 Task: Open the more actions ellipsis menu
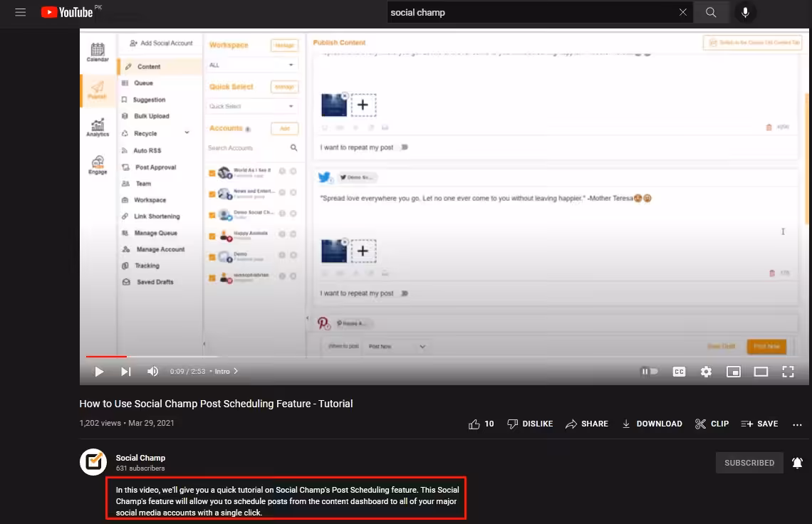[797, 424]
